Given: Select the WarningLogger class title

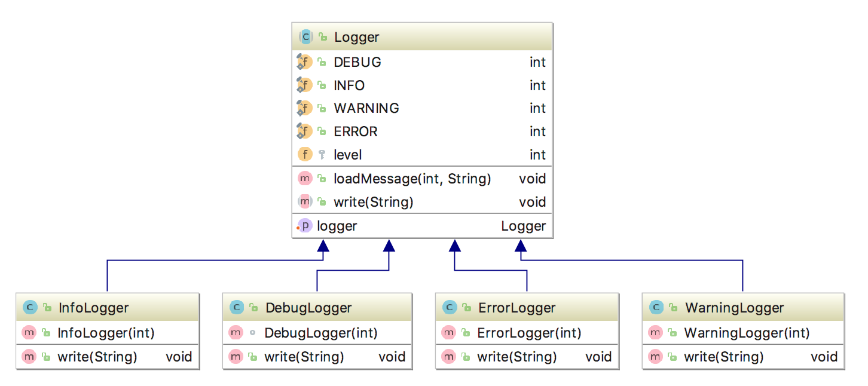Looking at the screenshot, I should click(734, 308).
